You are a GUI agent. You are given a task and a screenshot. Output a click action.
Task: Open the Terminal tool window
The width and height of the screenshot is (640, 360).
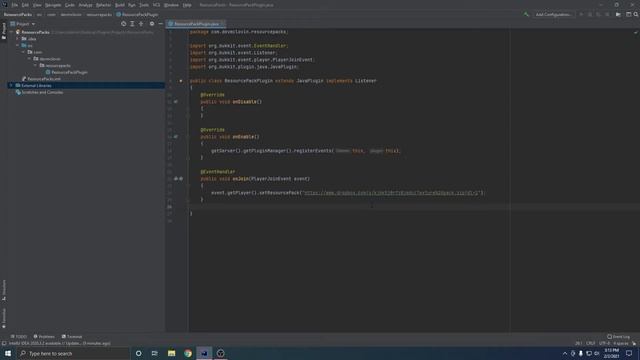(72, 337)
